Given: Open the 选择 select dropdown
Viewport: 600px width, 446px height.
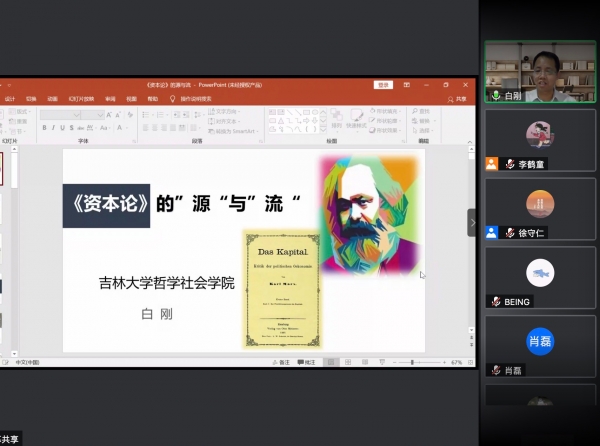Looking at the screenshot, I should tap(423, 130).
